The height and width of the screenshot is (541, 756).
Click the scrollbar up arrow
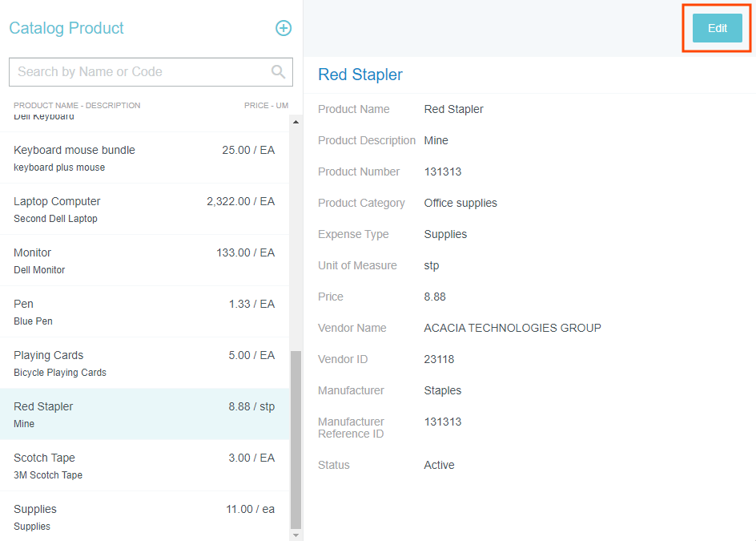pyautogui.click(x=296, y=122)
